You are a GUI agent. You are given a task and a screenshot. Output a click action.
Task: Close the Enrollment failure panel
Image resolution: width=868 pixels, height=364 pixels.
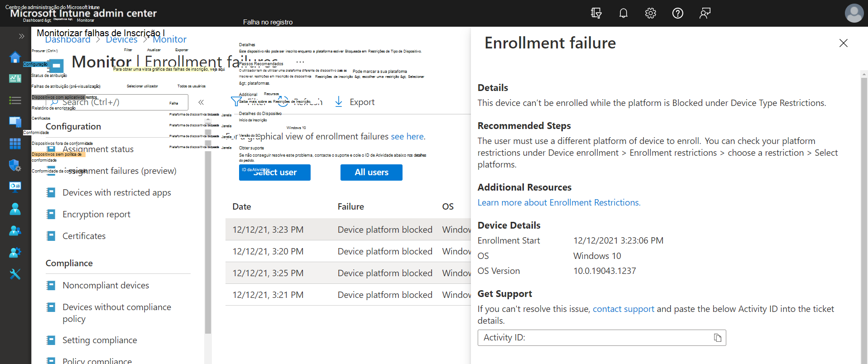(843, 43)
